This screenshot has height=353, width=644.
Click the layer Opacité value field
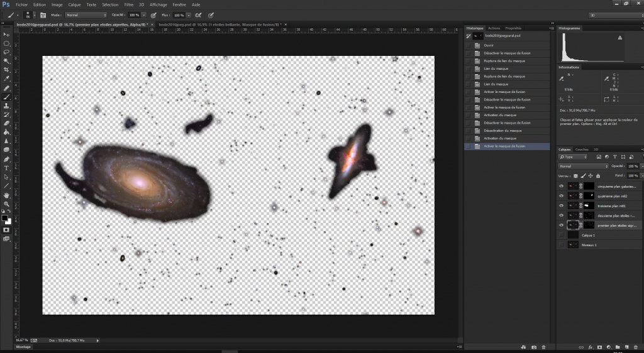click(x=633, y=166)
